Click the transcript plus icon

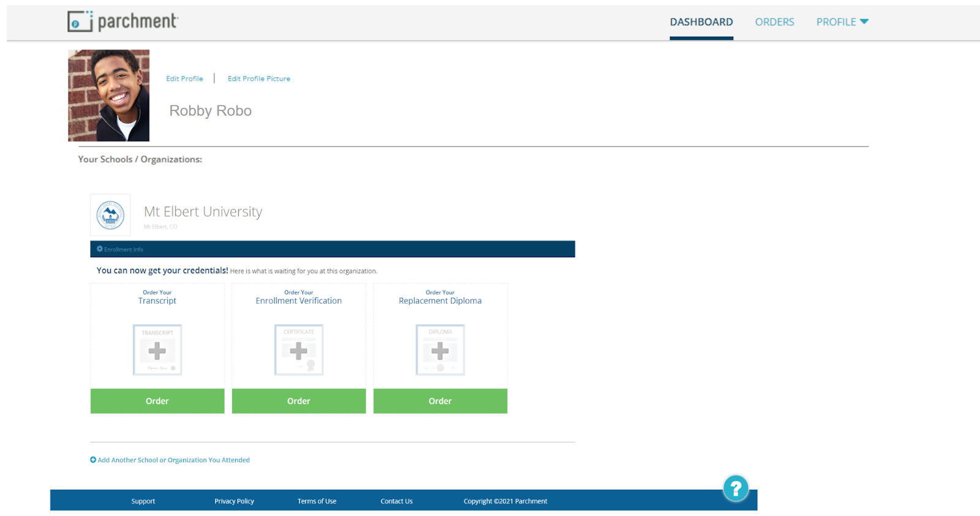coord(157,351)
